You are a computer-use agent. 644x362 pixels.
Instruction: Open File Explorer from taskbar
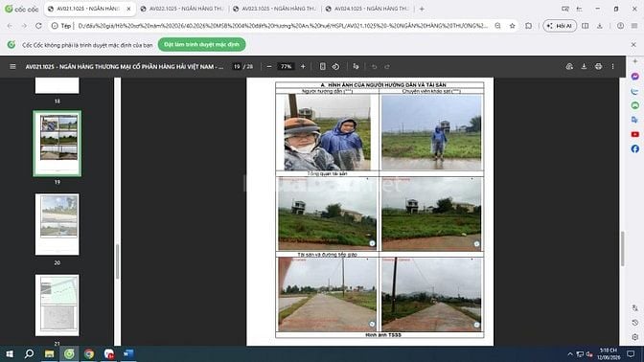click(x=49, y=353)
